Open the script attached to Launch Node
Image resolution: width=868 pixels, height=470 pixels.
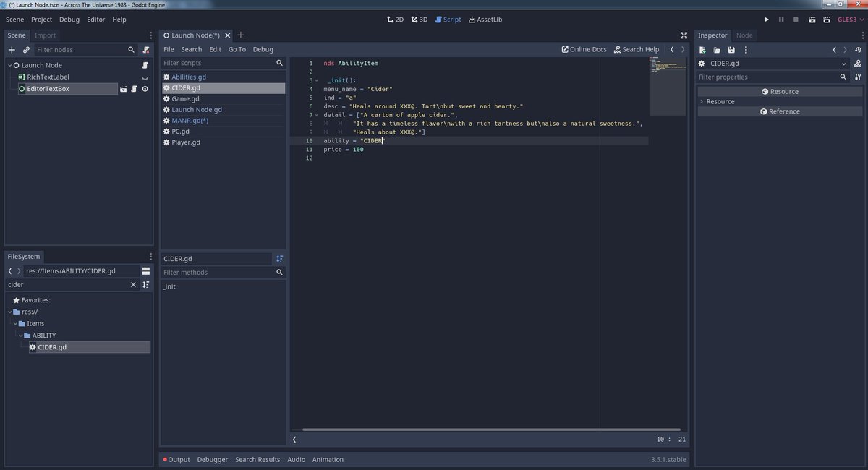click(x=145, y=65)
